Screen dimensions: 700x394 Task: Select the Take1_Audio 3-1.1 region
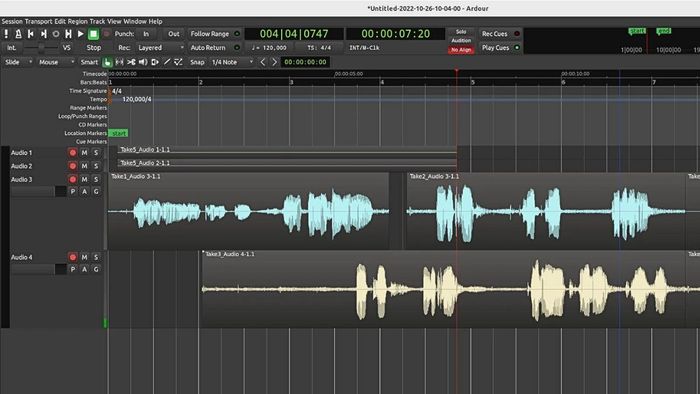(x=248, y=211)
